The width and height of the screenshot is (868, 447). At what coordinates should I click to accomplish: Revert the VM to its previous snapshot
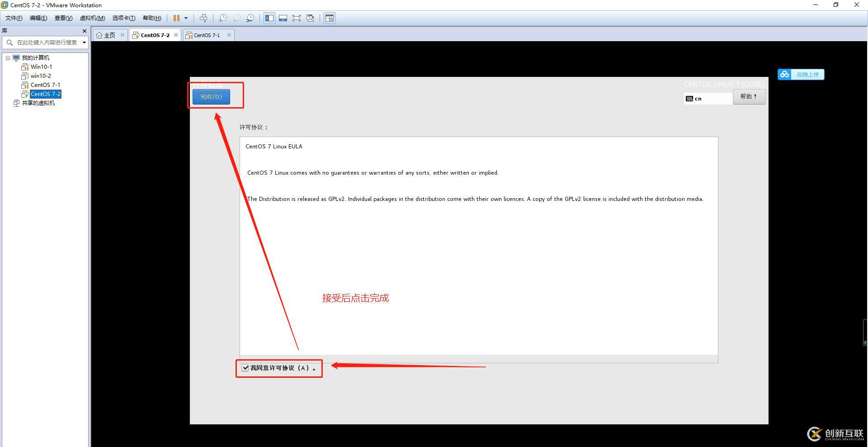[x=236, y=18]
